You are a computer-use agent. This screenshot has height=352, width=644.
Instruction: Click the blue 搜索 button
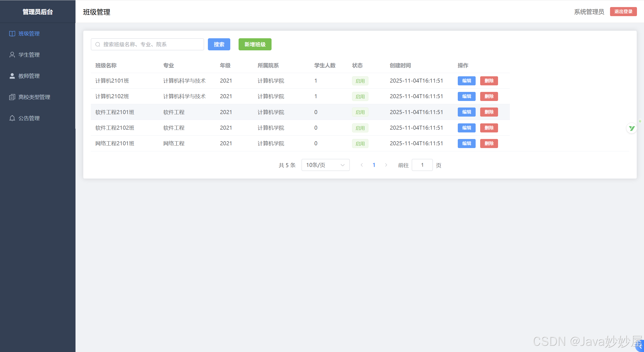coord(219,45)
